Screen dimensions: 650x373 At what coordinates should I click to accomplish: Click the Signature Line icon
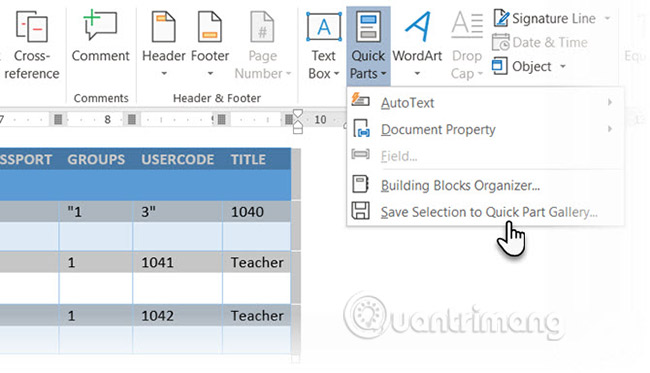pos(501,18)
